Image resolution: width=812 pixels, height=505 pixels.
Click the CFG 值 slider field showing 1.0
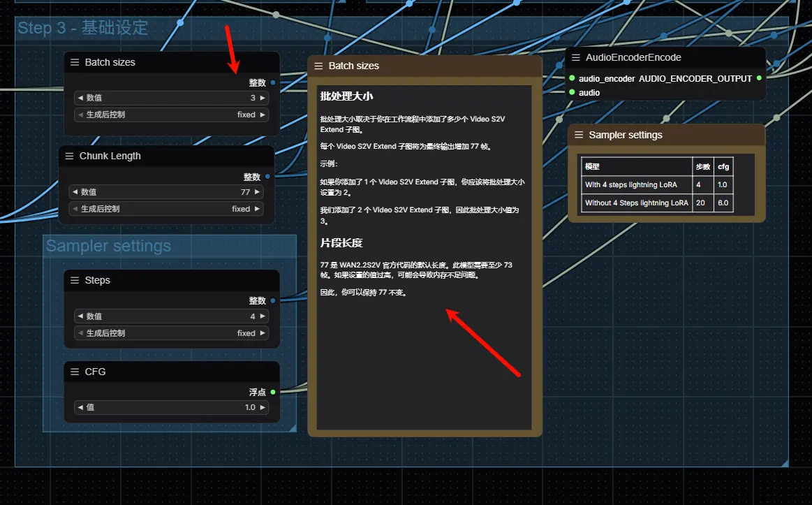[x=171, y=407]
